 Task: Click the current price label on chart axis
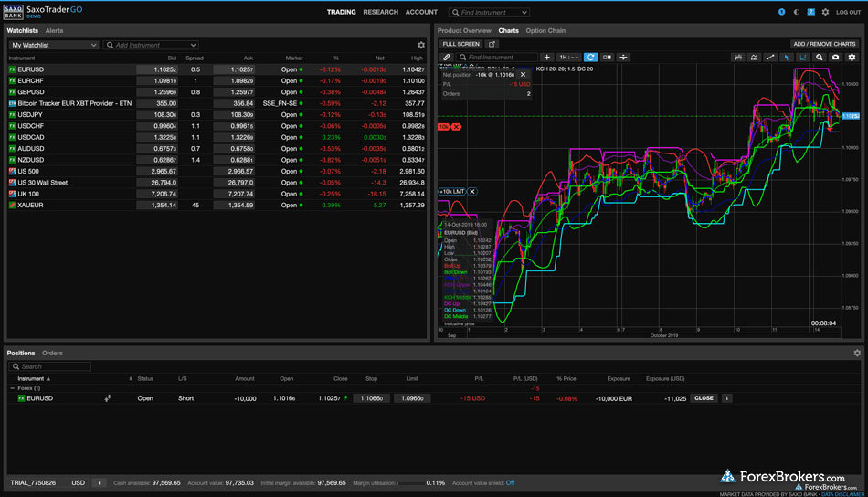851,116
